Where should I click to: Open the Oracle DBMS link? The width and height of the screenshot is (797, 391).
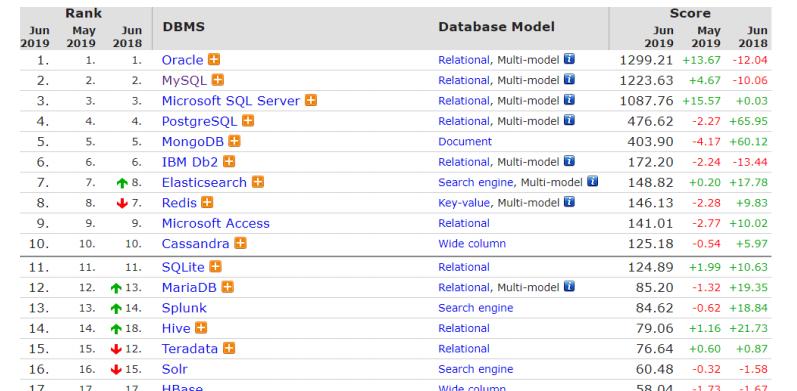tap(182, 60)
